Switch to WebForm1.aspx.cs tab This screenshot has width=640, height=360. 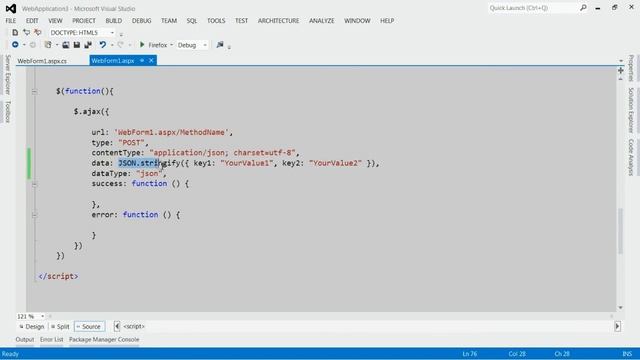tap(42, 61)
